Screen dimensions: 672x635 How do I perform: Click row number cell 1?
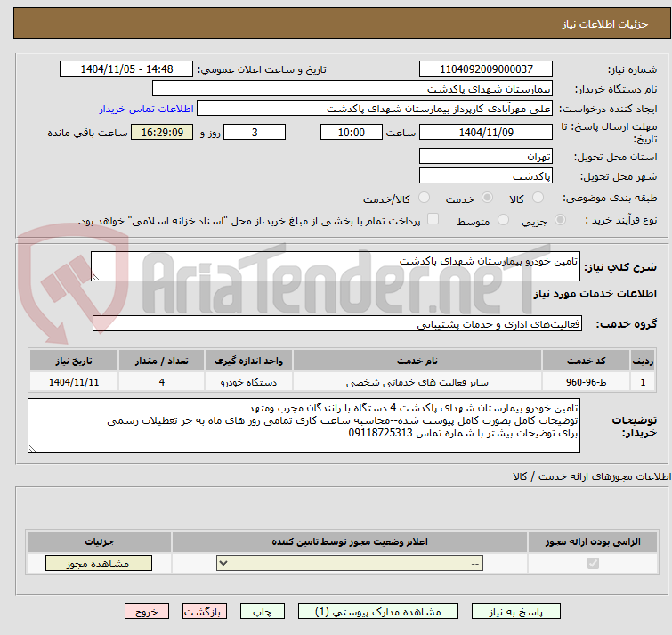click(x=643, y=382)
